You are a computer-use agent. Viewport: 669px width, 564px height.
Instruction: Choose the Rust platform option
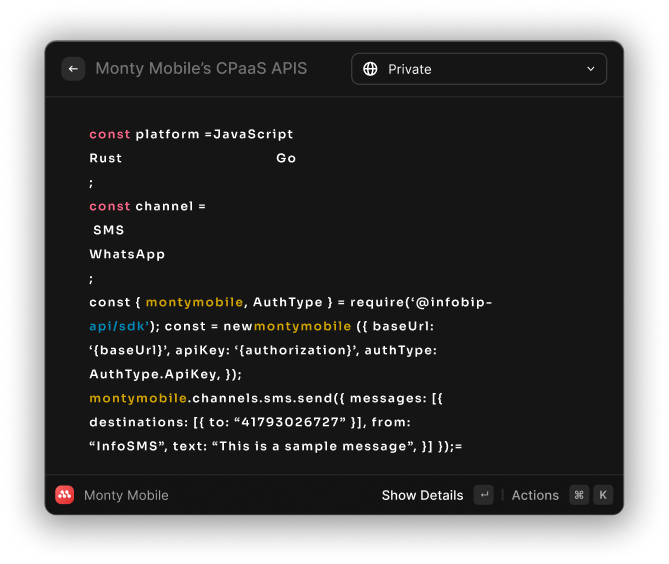click(106, 158)
